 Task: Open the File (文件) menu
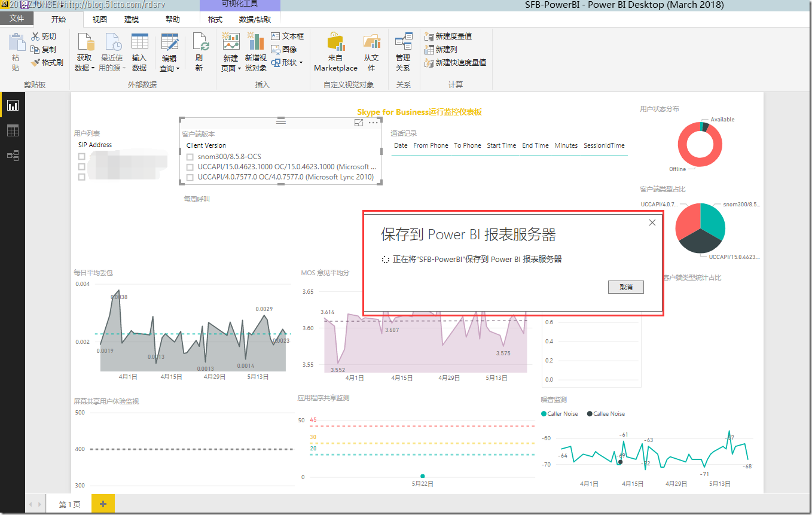click(x=17, y=19)
